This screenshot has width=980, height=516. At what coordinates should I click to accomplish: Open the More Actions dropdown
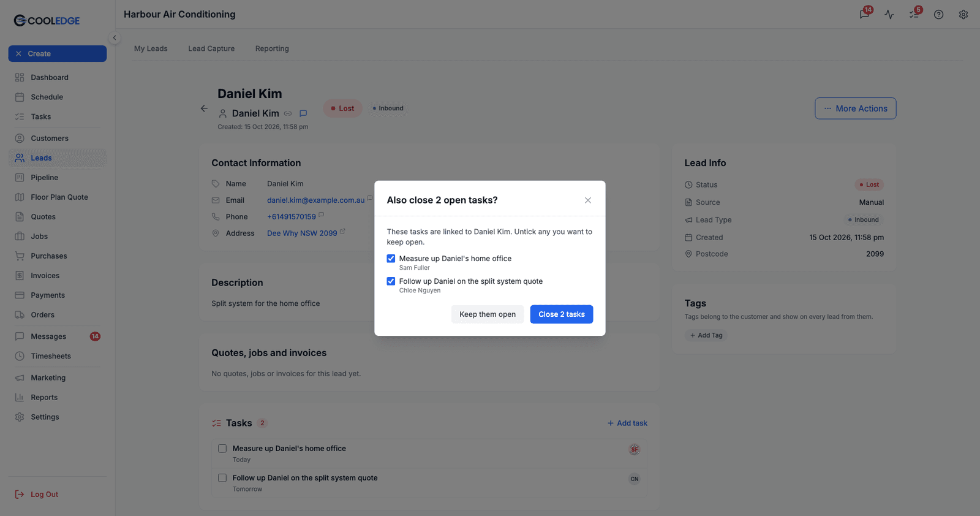tap(855, 108)
